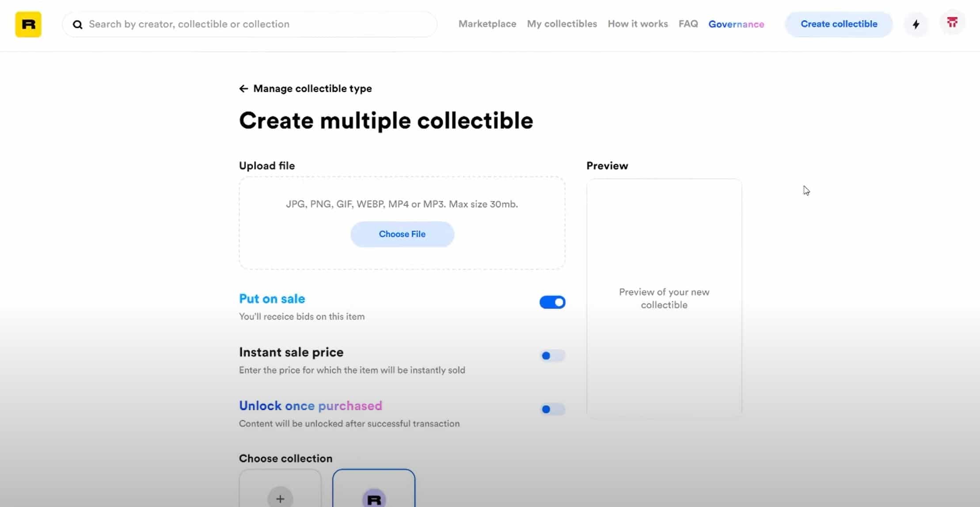This screenshot has height=507, width=980.
Task: Click the plus icon to create collection
Action: point(280,498)
